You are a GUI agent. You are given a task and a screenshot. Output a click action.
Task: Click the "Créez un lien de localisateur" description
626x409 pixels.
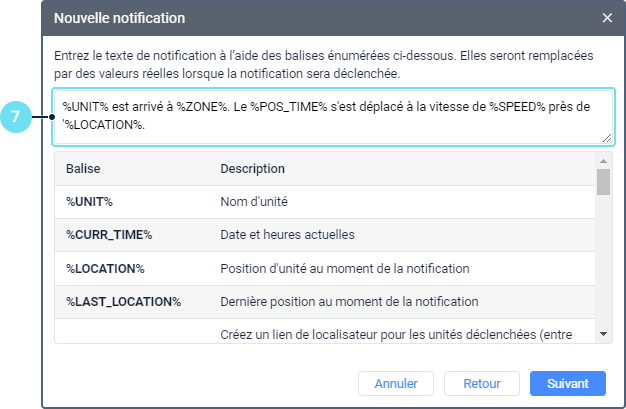[396, 333]
